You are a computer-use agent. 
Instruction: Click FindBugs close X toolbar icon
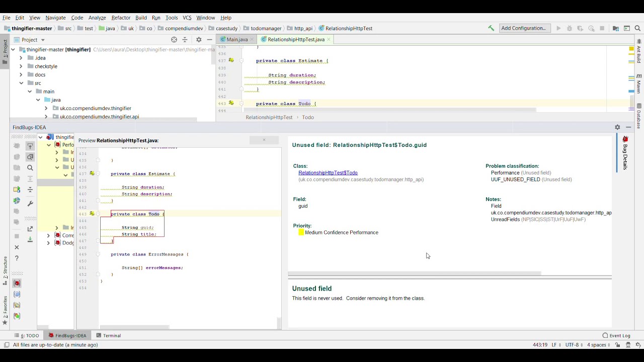click(17, 247)
